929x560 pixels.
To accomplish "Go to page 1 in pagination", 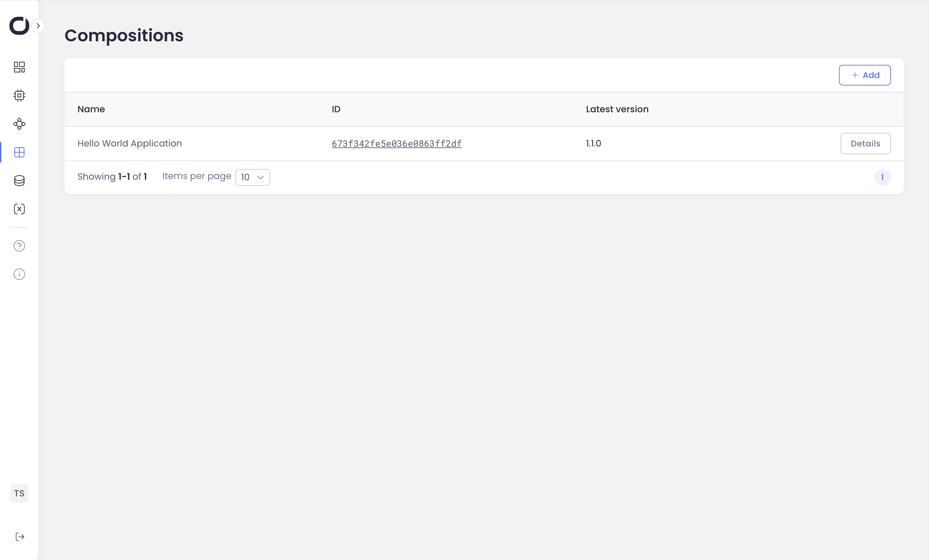I will (882, 177).
